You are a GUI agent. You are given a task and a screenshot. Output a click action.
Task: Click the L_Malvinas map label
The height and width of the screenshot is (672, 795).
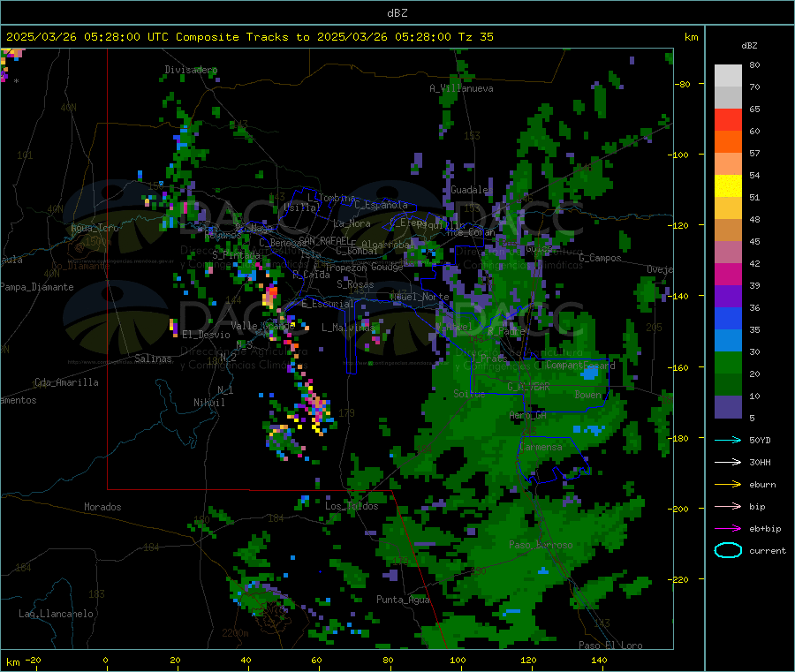coord(348,328)
